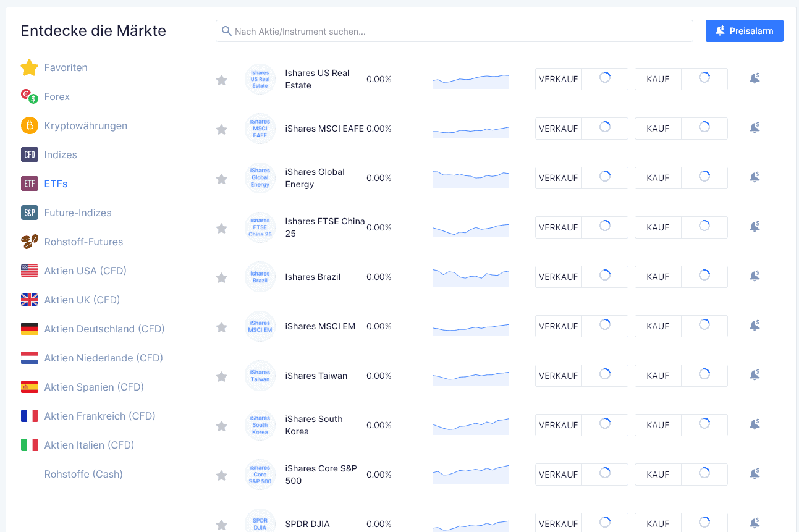Click the Forex currency icon

30,96
